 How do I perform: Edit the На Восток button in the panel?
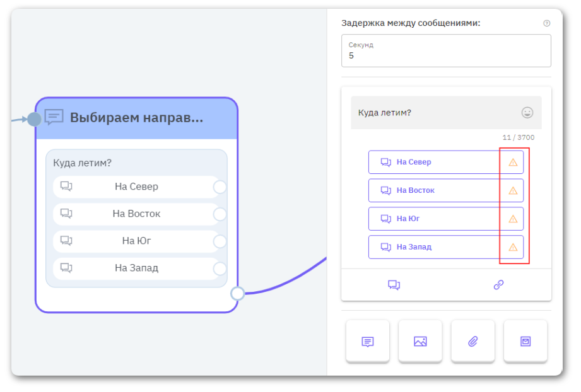coord(446,190)
